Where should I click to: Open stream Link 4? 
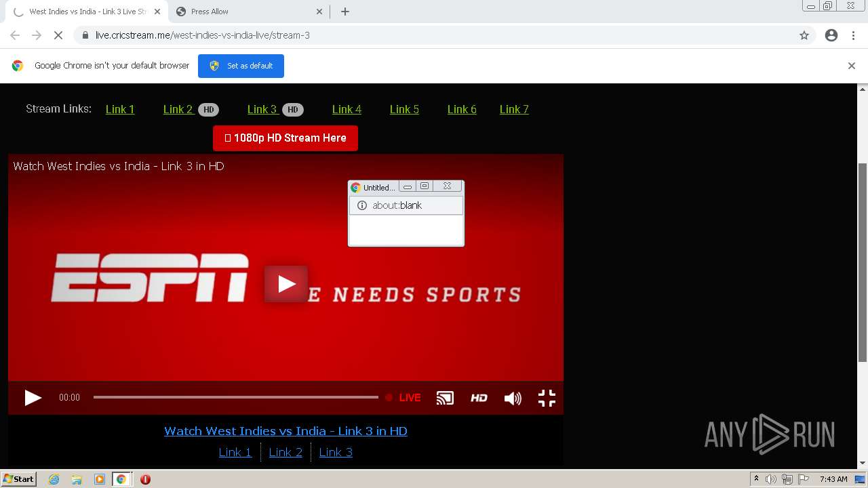tap(347, 109)
